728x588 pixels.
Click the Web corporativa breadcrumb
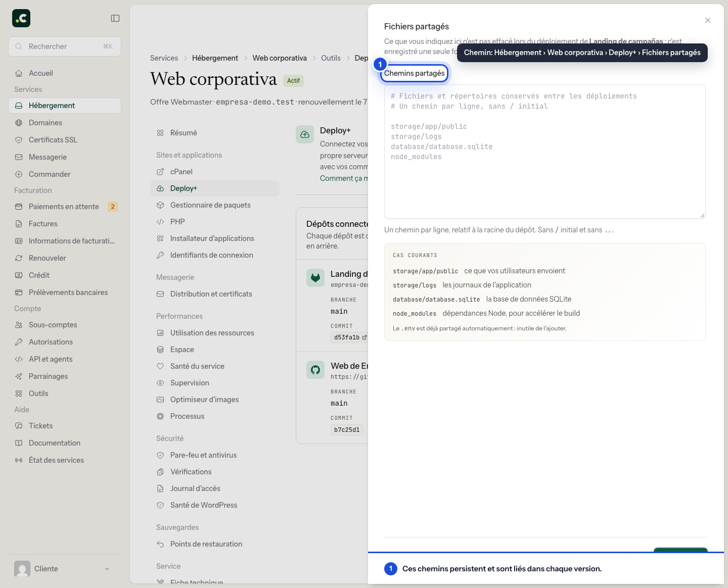(280, 58)
